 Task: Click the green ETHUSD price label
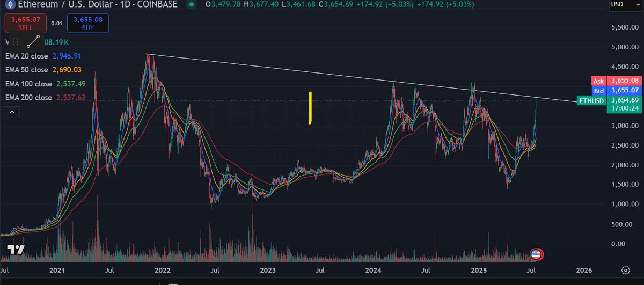[591, 100]
